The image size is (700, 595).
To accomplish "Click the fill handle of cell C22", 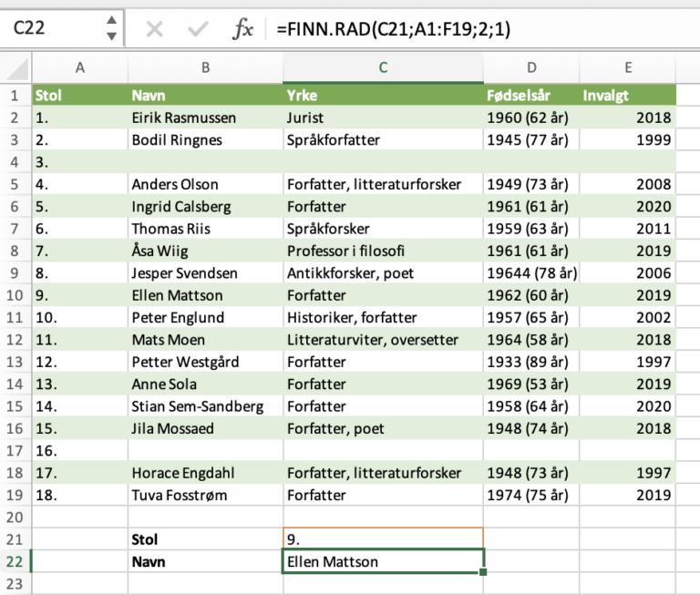I will tap(483, 572).
